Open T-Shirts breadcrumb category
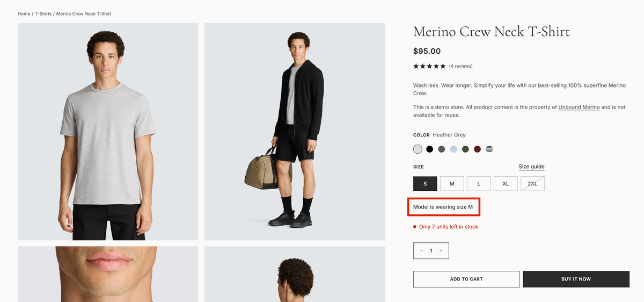644x302 pixels. click(43, 13)
